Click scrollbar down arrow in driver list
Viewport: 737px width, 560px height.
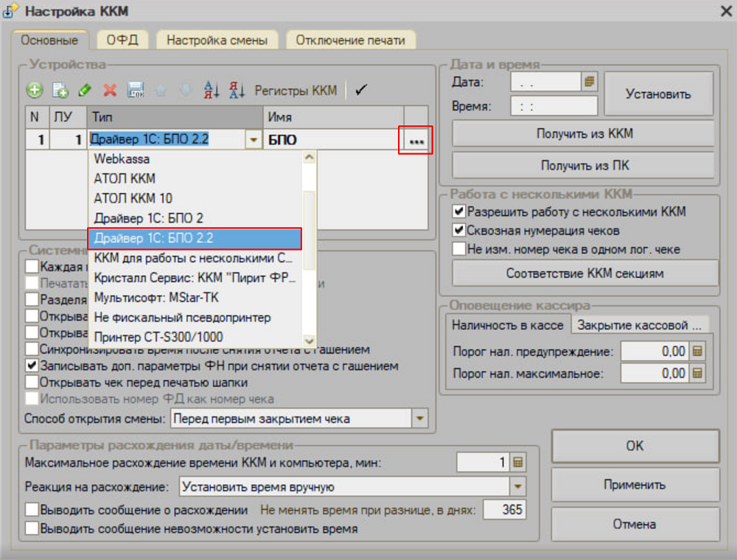tap(310, 341)
